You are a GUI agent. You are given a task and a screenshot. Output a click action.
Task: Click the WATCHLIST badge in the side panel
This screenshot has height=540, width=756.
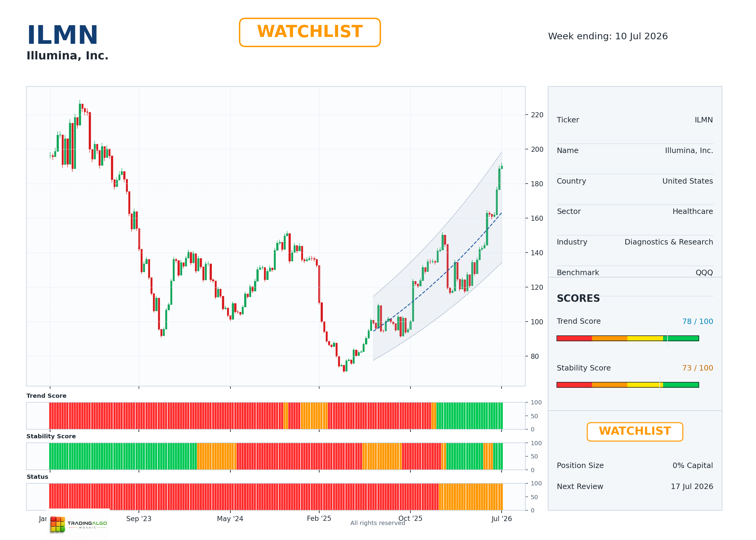[635, 432]
